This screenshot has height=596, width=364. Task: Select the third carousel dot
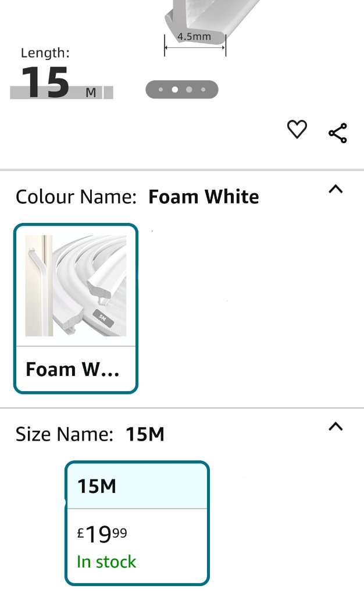pyautogui.click(x=188, y=90)
